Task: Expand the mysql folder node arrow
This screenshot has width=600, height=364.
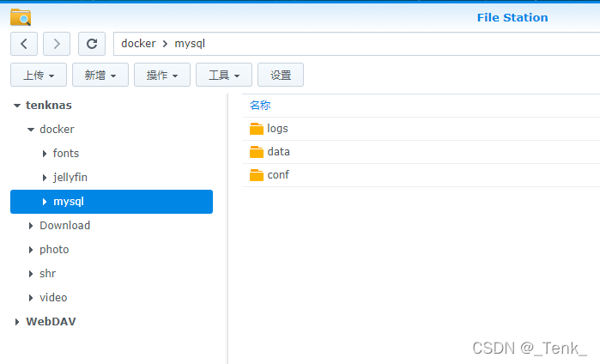Action: [x=45, y=202]
